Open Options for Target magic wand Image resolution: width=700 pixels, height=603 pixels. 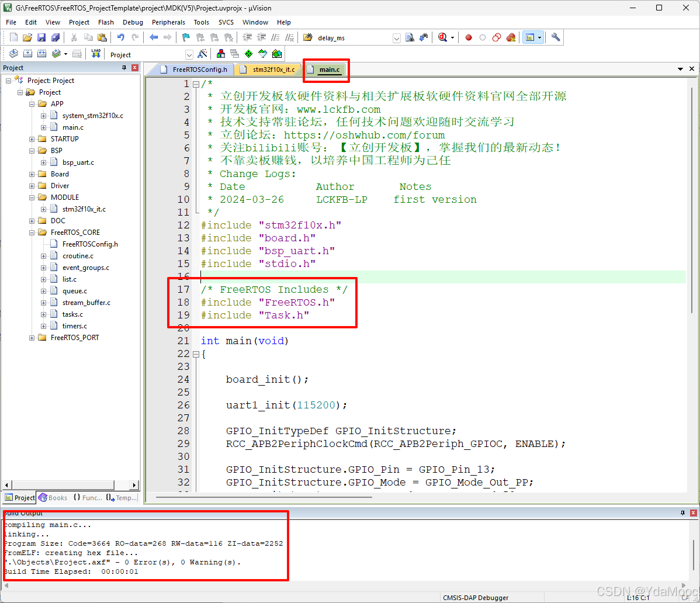202,54
